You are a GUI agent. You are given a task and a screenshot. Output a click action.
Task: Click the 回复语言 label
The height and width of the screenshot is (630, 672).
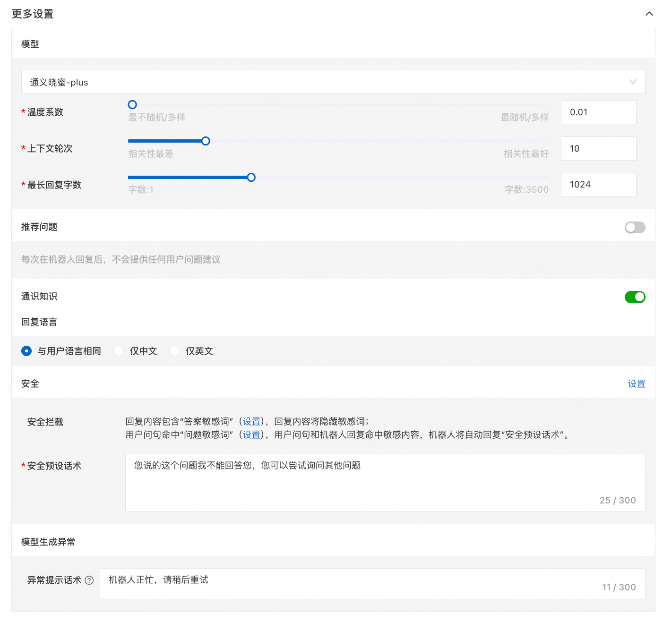[39, 322]
